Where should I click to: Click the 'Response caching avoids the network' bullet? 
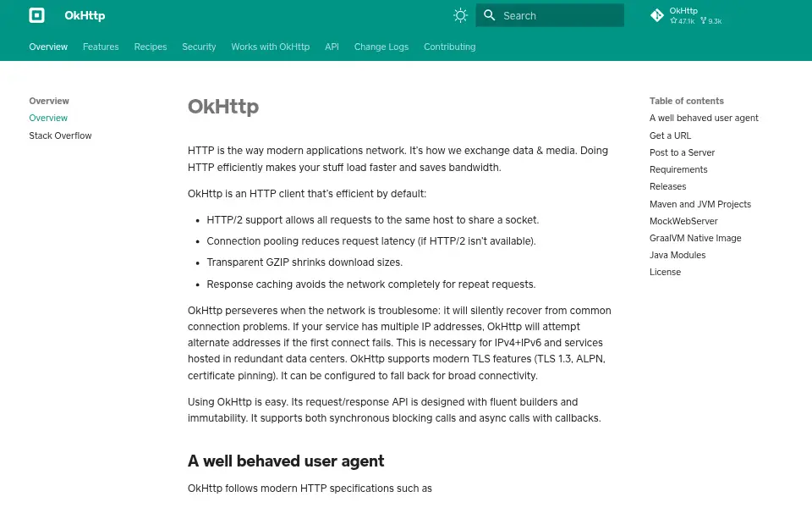[x=371, y=284]
